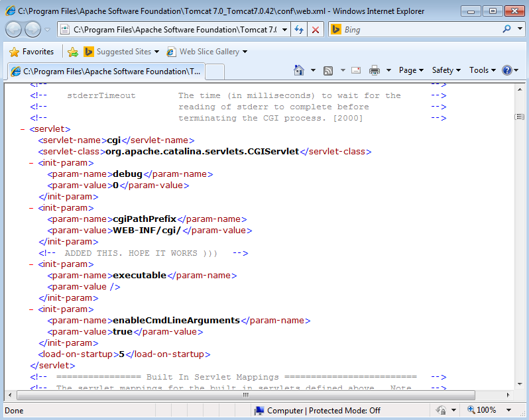Open the Tools menu
Viewport: 529px width, 420px height.
(x=483, y=70)
